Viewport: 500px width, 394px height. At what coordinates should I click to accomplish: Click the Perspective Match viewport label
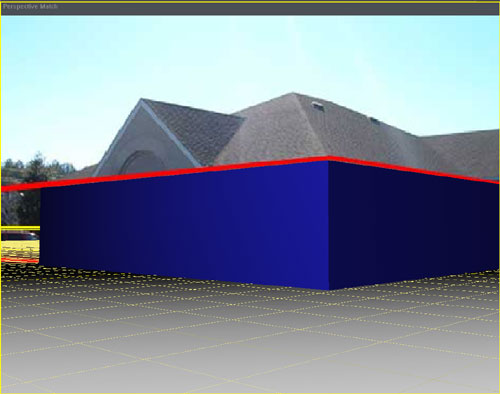tap(30, 6)
